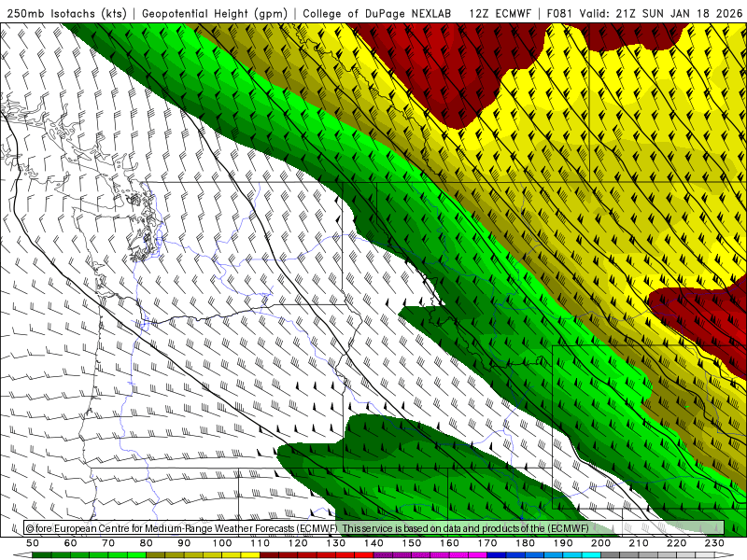Click the legend value 220
The image size is (747, 560).
676,543
